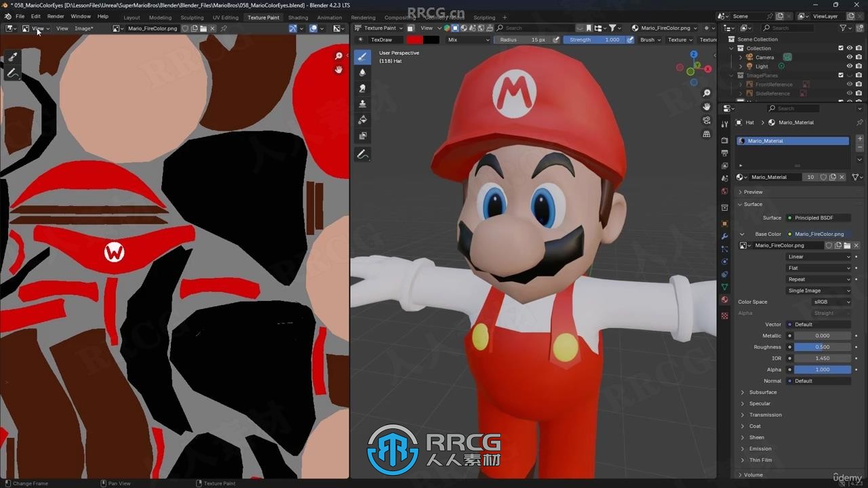Open image file via folder icon

coord(203,28)
